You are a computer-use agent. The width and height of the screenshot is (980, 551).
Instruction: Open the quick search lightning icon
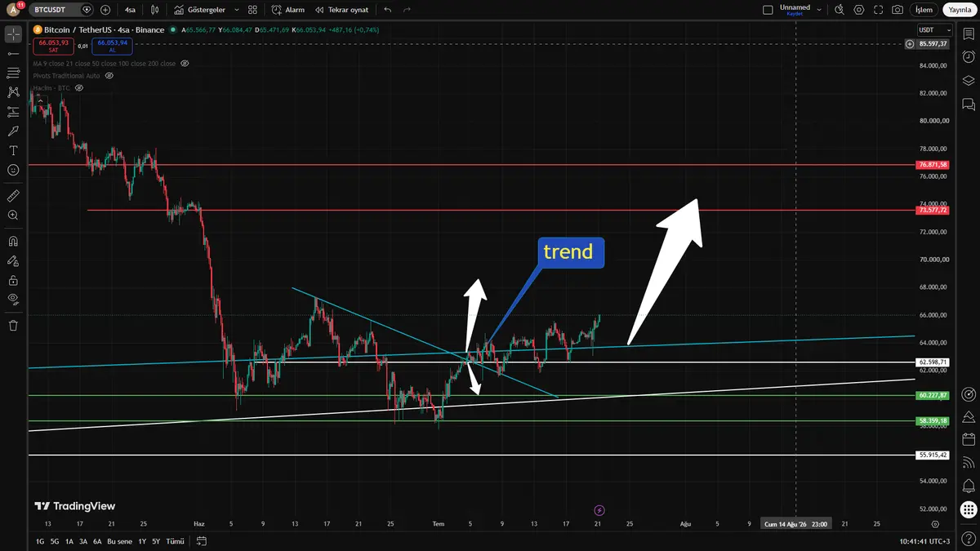[839, 10]
